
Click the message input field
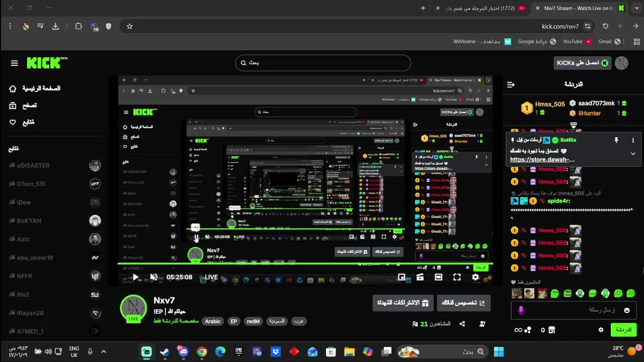574,310
